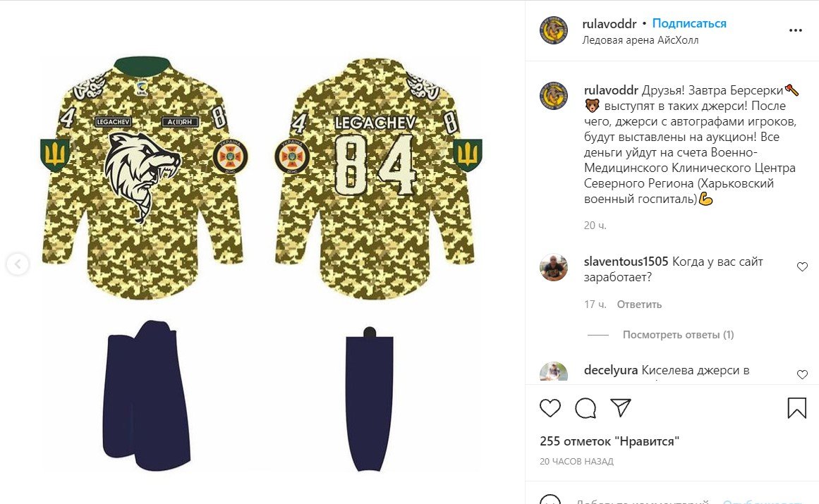Click rulavoddr avatar beside the caption
The width and height of the screenshot is (819, 504).
(554, 96)
